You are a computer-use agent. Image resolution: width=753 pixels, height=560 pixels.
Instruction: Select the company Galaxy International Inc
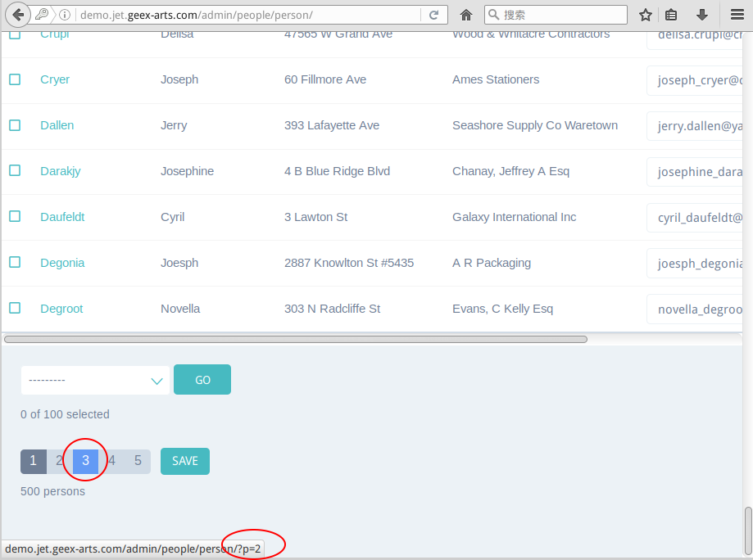click(514, 217)
